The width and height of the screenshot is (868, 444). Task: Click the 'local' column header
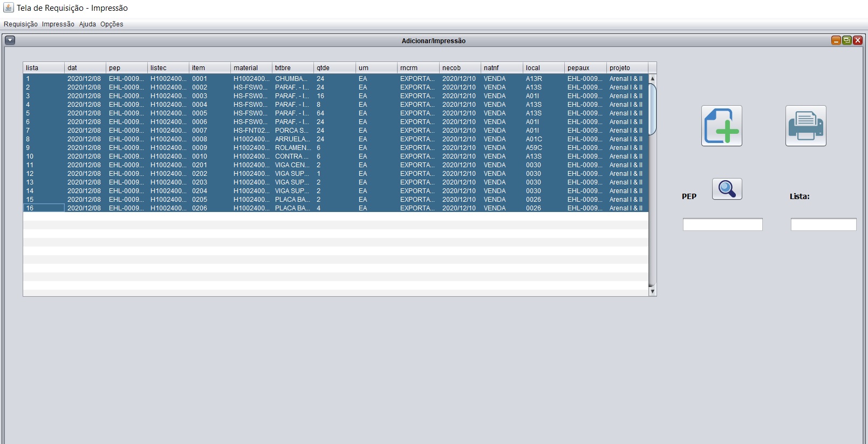pyautogui.click(x=544, y=68)
